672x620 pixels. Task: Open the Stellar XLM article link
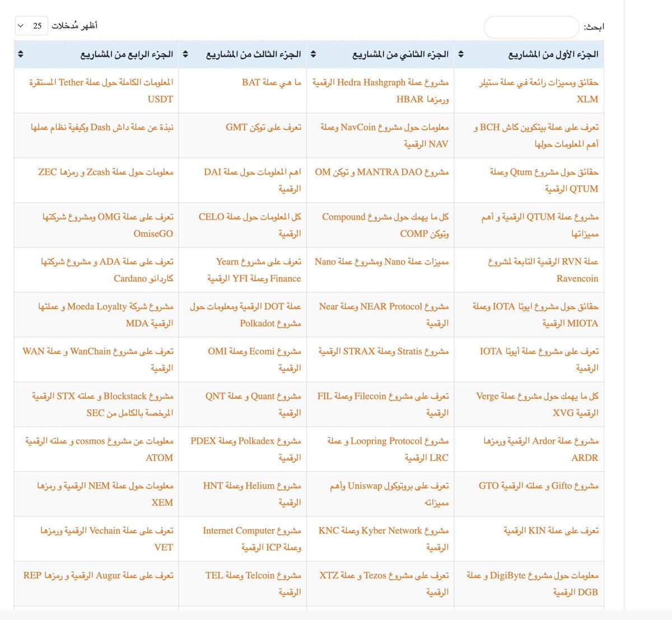click(x=539, y=91)
